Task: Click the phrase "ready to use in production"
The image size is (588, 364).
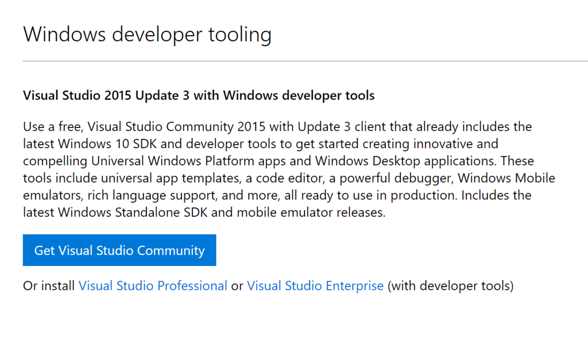Action: pos(378,195)
